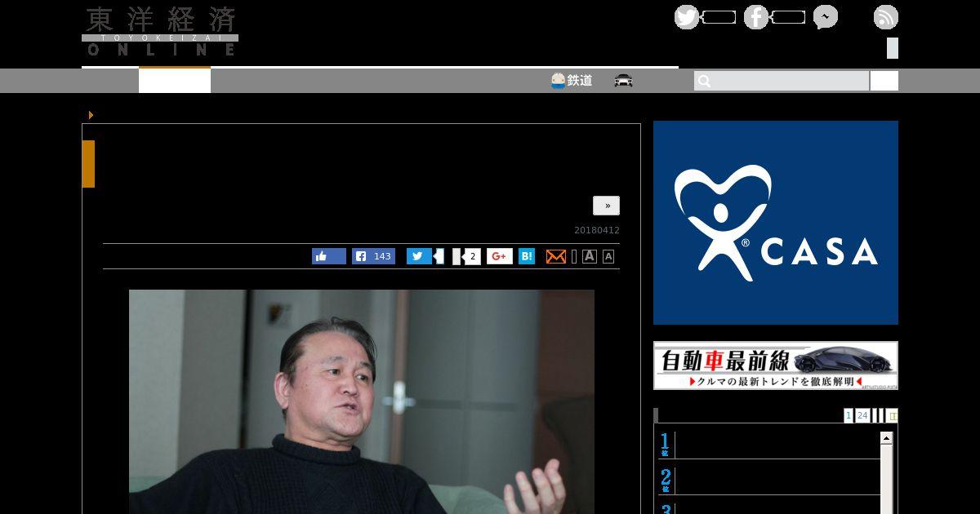Screen dimensions: 980x514
Task: Click the magnifier icon in the search box
Action: coord(705,81)
